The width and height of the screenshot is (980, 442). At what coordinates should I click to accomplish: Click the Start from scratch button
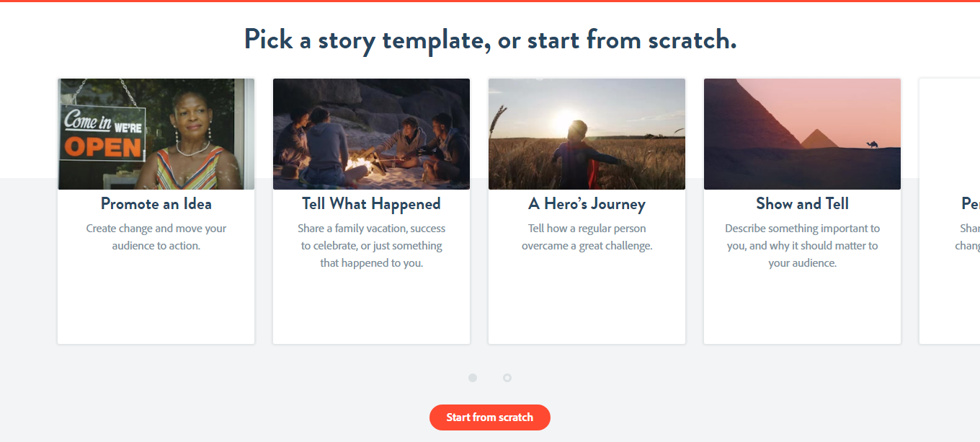(490, 417)
